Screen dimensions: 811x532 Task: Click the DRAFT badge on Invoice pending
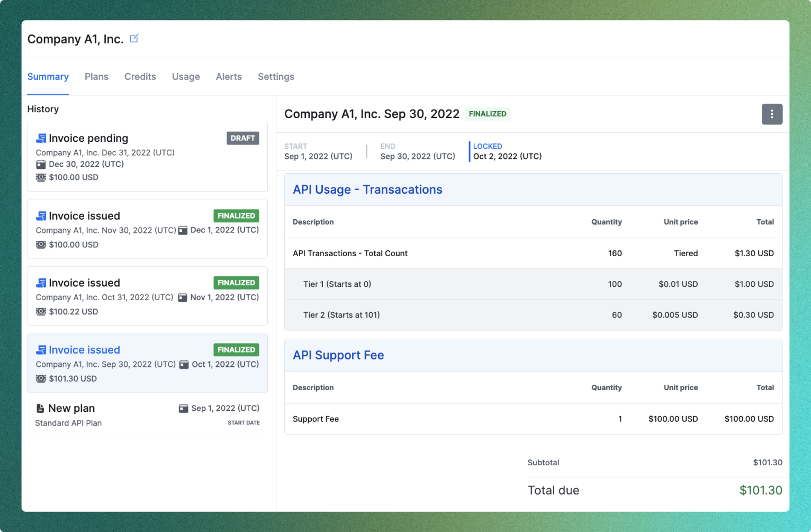[x=242, y=138]
